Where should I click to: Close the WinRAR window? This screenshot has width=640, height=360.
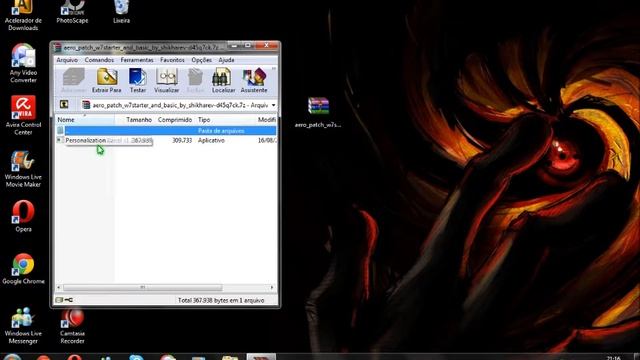[266, 45]
